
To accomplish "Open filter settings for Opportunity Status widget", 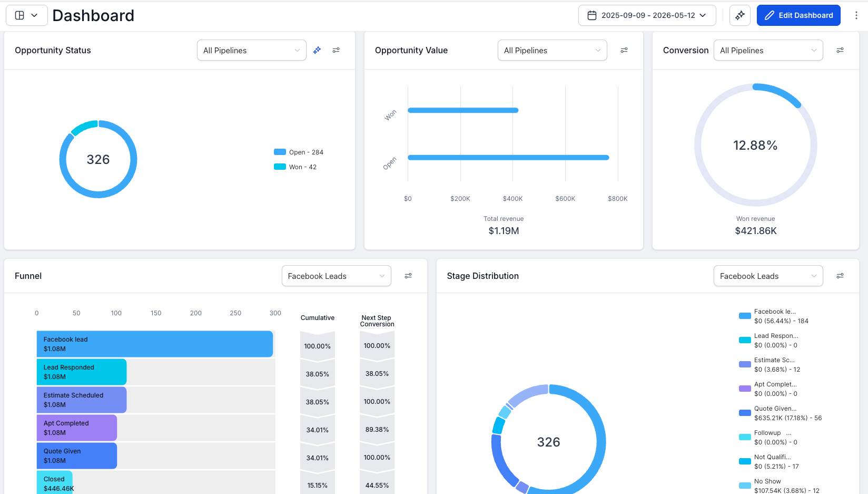I will [336, 50].
